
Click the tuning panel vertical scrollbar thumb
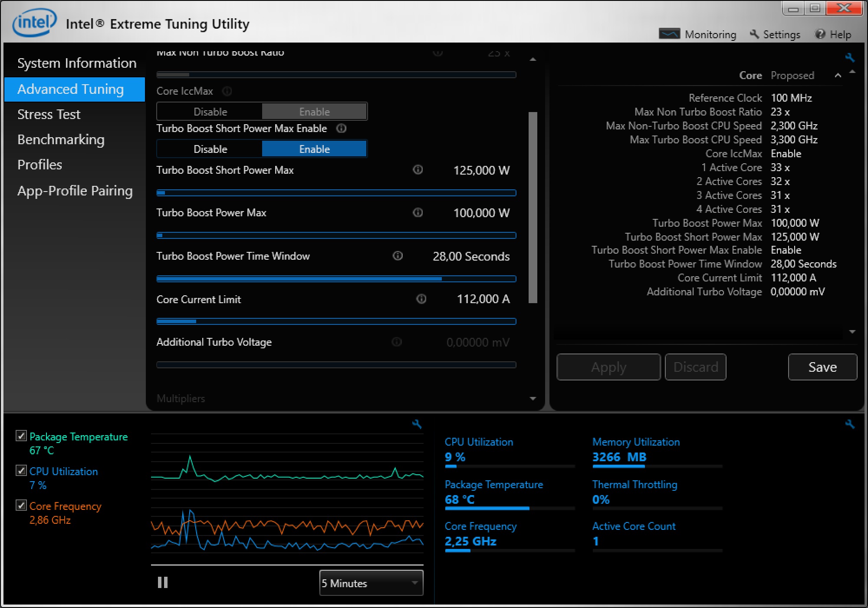(533, 208)
